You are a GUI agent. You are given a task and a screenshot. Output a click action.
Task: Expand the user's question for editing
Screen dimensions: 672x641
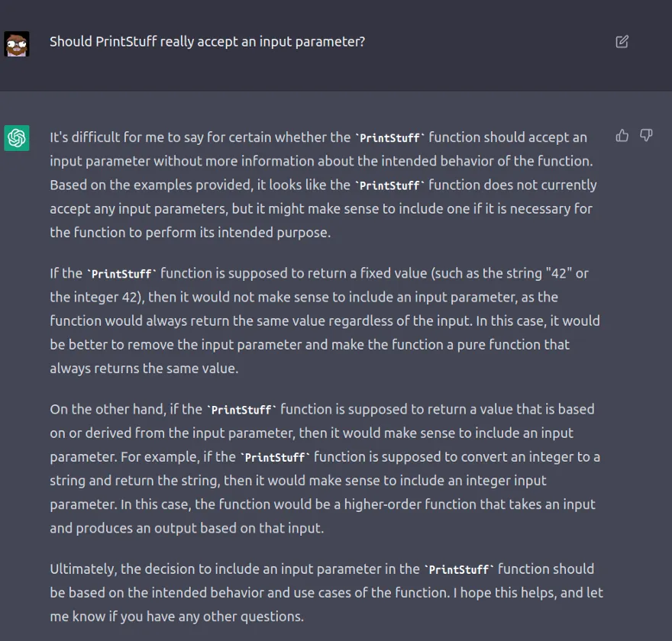[x=622, y=43]
